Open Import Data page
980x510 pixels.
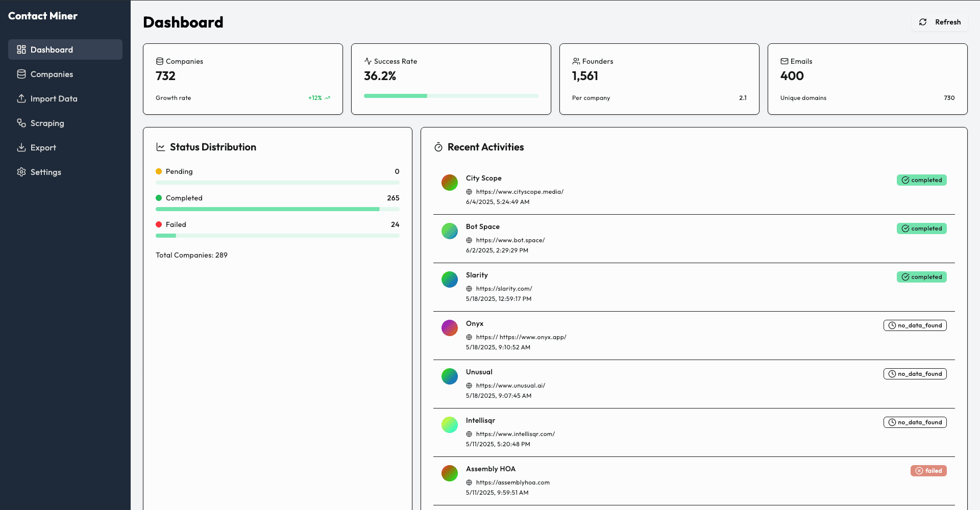[65, 98]
